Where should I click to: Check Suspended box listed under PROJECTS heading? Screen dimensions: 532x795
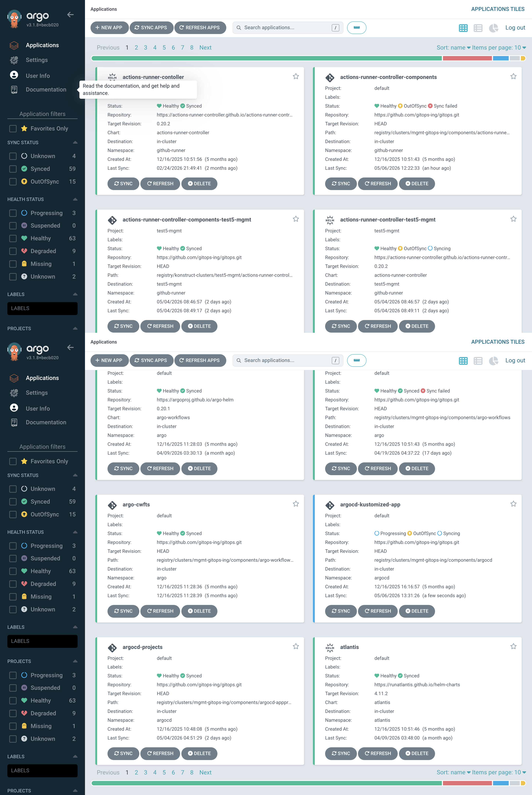coord(13,688)
